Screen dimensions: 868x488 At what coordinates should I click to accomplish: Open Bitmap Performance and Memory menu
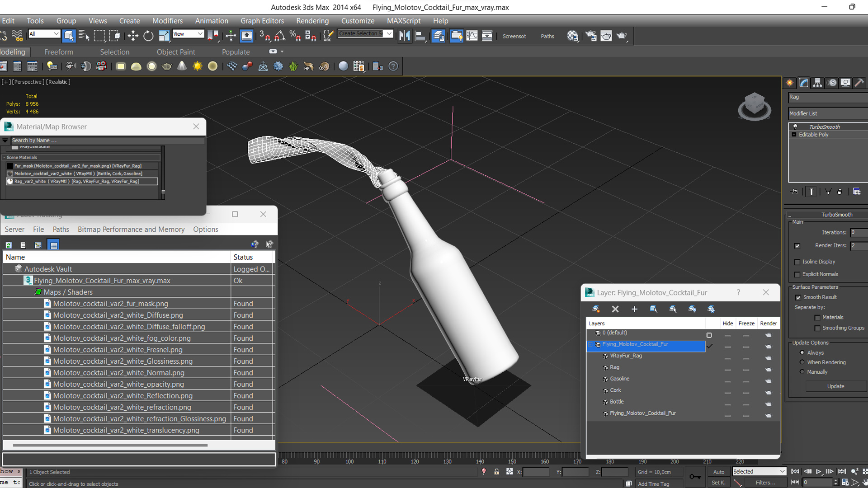tap(131, 230)
